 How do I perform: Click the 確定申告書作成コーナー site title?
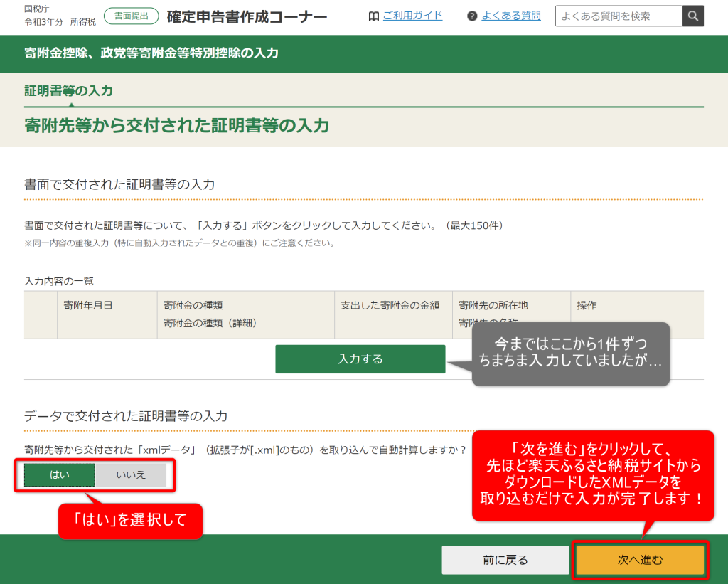[x=247, y=16]
